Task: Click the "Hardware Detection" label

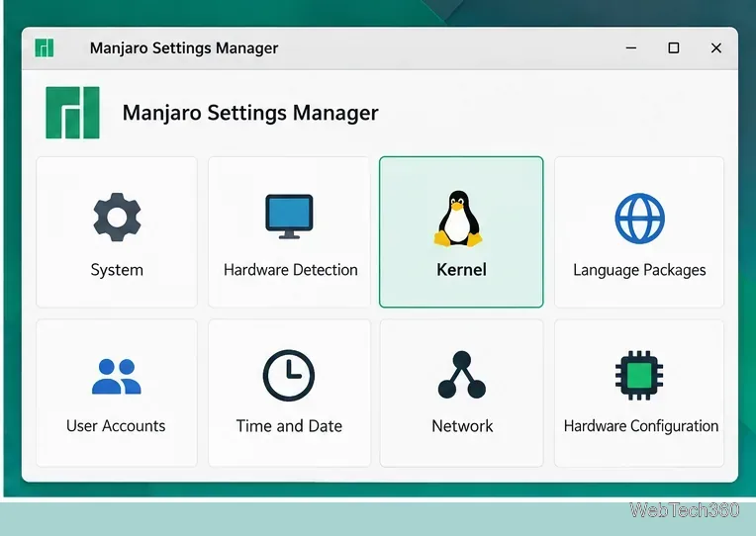Action: (x=291, y=269)
